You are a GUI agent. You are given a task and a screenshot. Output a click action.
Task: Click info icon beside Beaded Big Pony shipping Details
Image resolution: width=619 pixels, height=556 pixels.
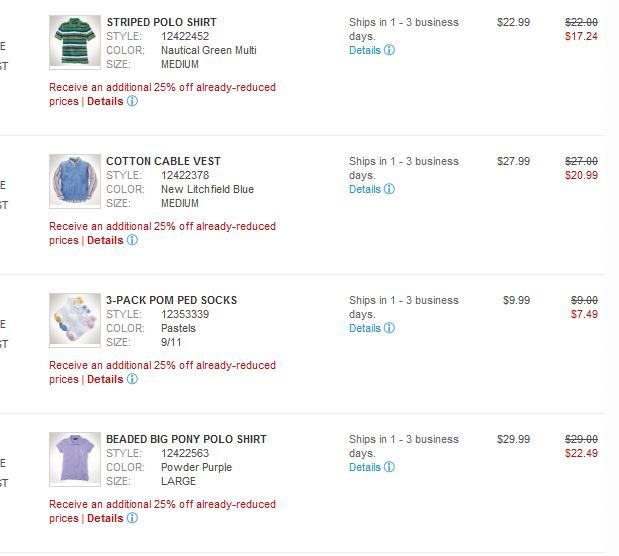click(390, 467)
